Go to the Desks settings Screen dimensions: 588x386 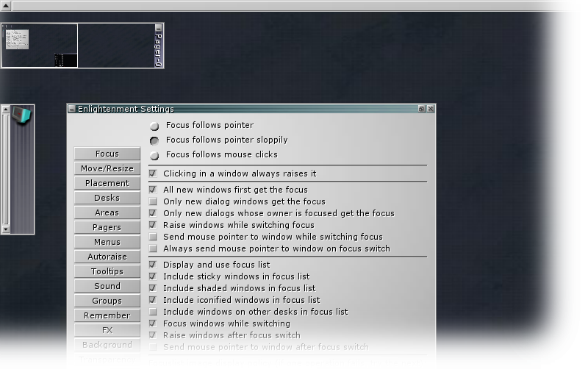click(x=107, y=198)
